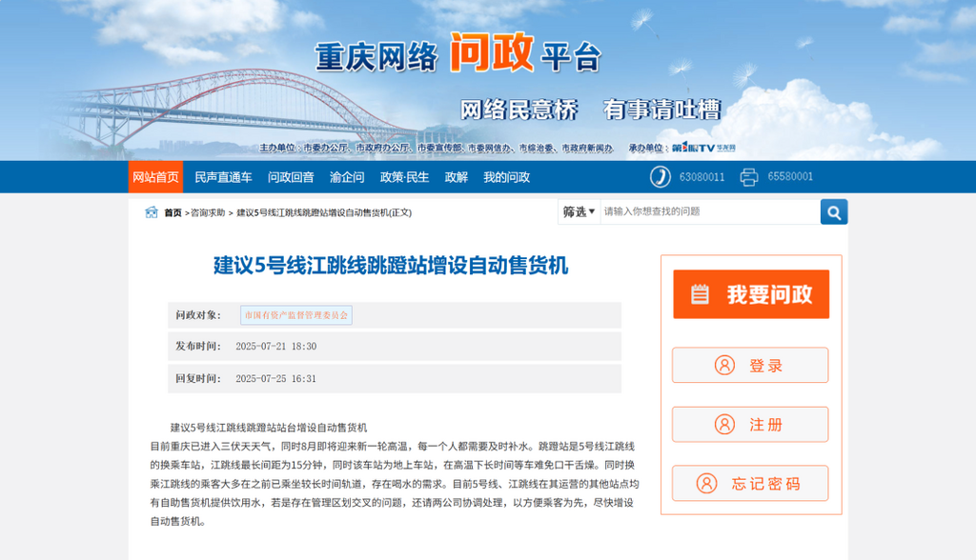Click the user icon on 注册 button

click(724, 425)
